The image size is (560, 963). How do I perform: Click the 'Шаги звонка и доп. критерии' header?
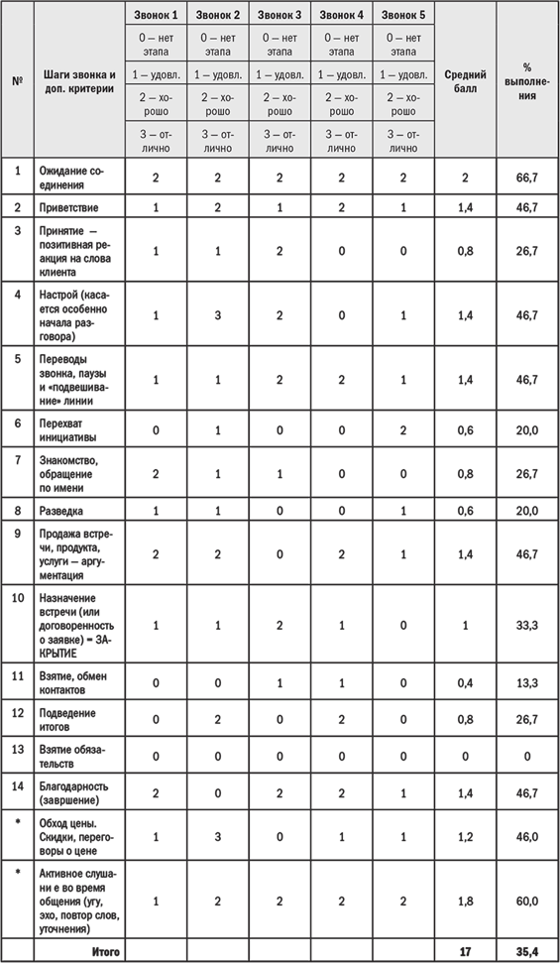(79, 80)
